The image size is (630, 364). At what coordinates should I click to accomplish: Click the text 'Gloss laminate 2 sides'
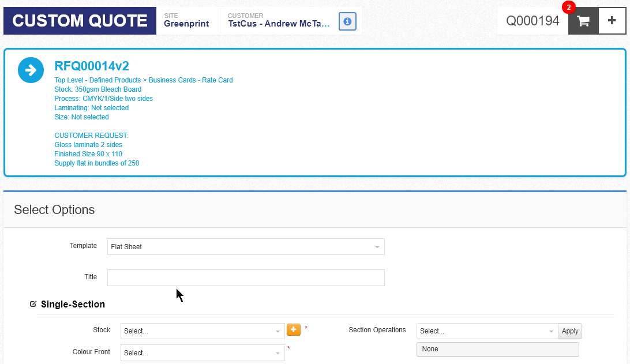click(88, 145)
